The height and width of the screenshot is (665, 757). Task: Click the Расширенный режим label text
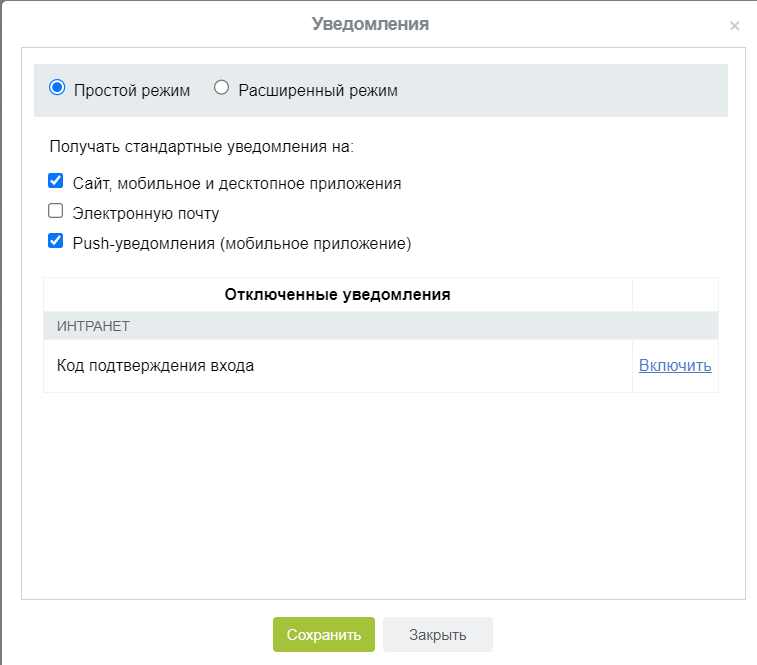pos(318,90)
